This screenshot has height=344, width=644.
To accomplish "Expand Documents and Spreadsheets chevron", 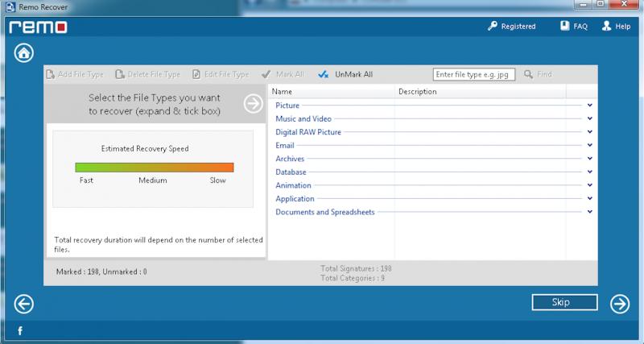I will tap(590, 212).
